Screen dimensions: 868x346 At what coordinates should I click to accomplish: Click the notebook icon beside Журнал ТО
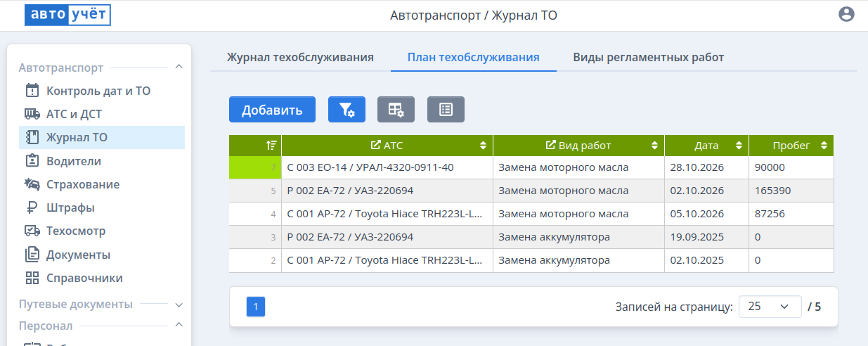(x=32, y=137)
